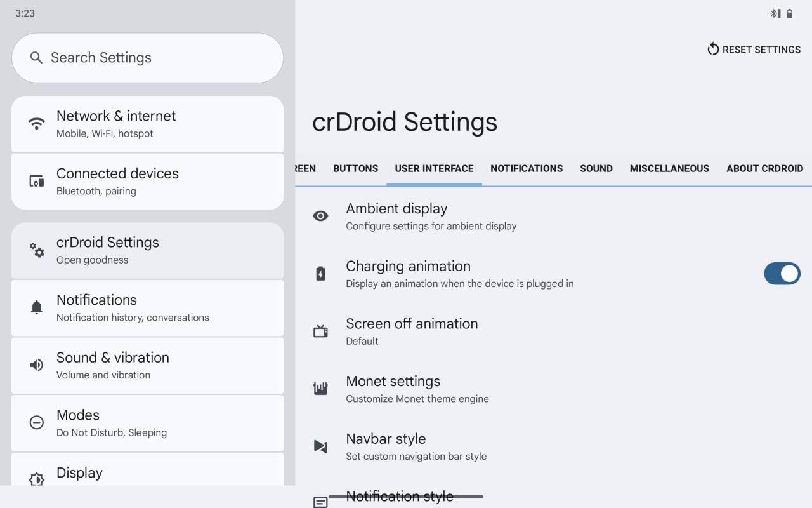Click the 'Volume and vibration' subtitle
The width and height of the screenshot is (812, 508).
(103, 375)
